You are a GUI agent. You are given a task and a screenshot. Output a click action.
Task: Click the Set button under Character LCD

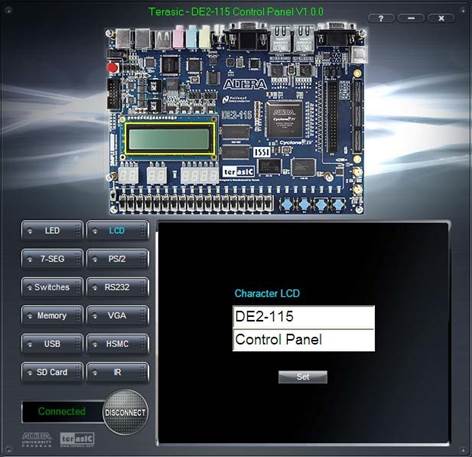pos(303,377)
